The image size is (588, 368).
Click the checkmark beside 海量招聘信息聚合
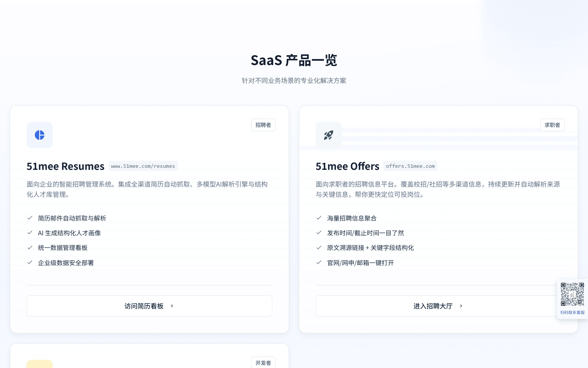point(319,218)
